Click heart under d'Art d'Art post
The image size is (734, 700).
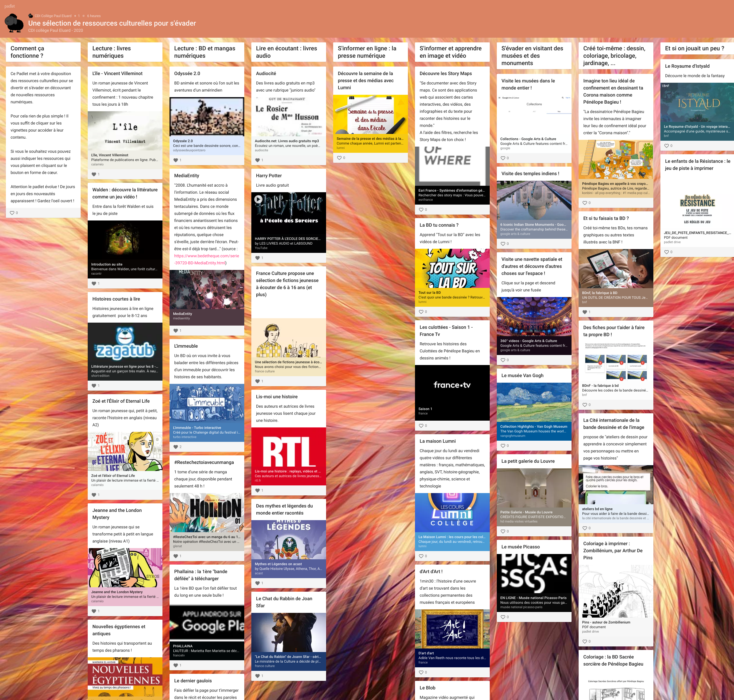[x=421, y=672]
